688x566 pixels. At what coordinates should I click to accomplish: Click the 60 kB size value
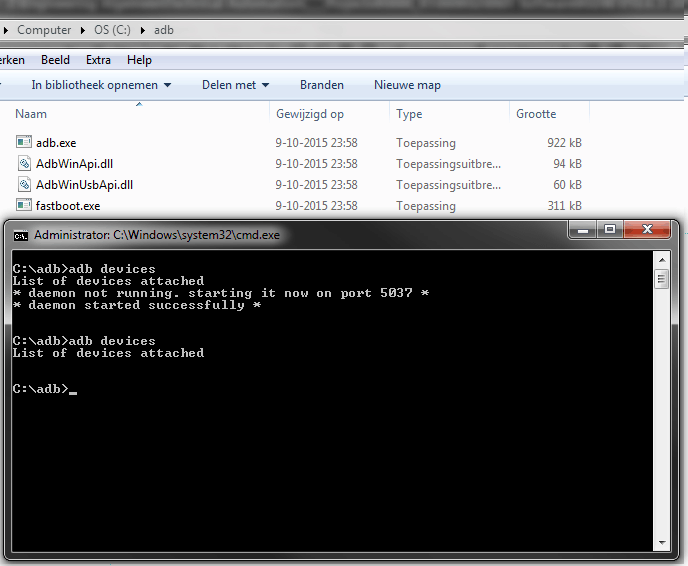[x=567, y=185]
